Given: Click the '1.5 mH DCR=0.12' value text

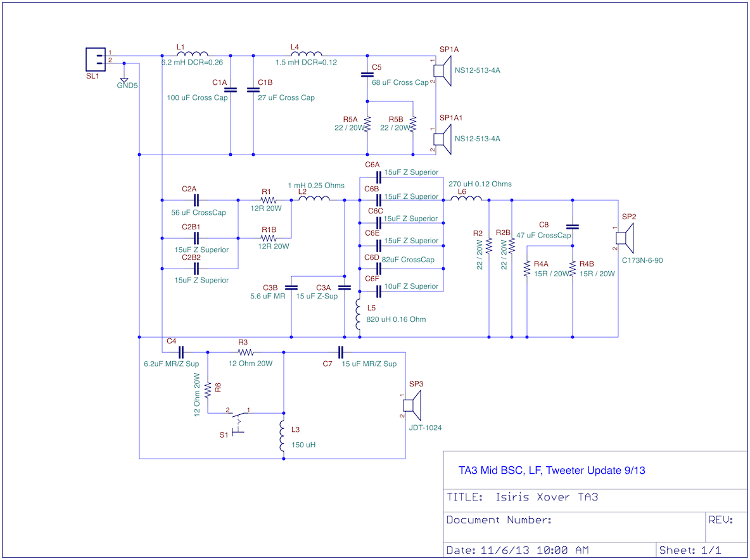Looking at the screenshot, I should point(306,62).
